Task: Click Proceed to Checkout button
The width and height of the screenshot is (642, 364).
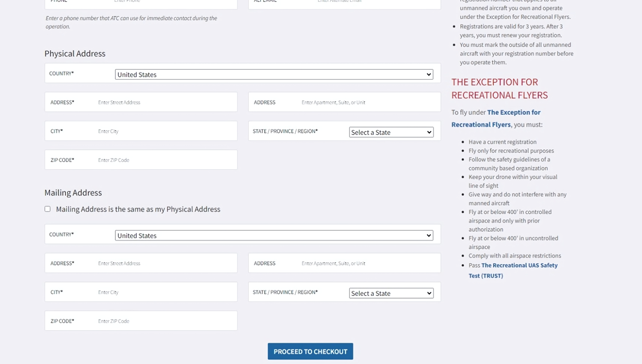Action: 310,351
